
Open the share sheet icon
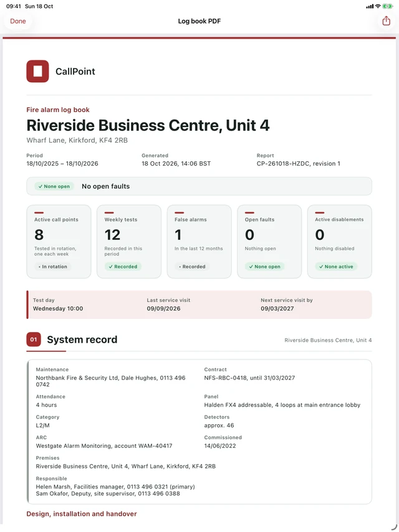point(386,21)
